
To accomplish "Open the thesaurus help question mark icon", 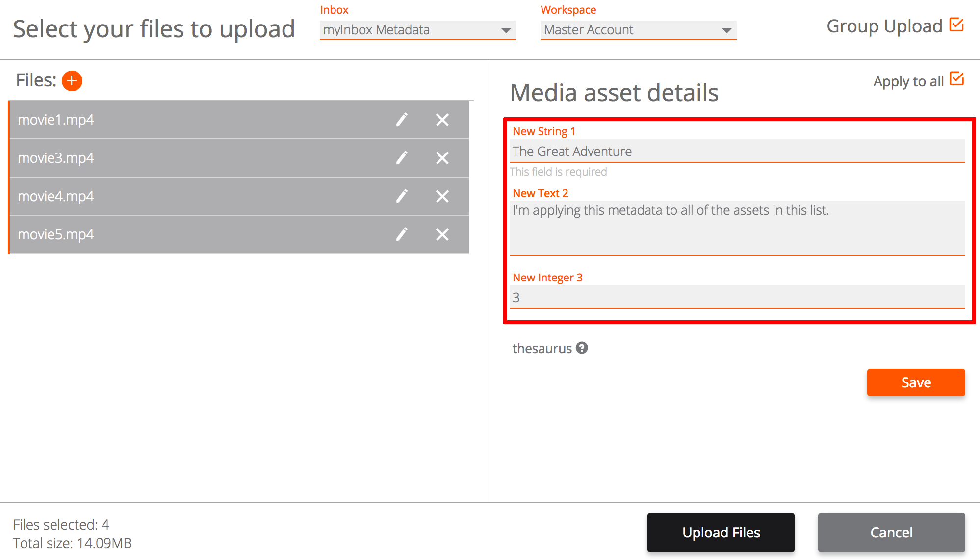I will [582, 348].
